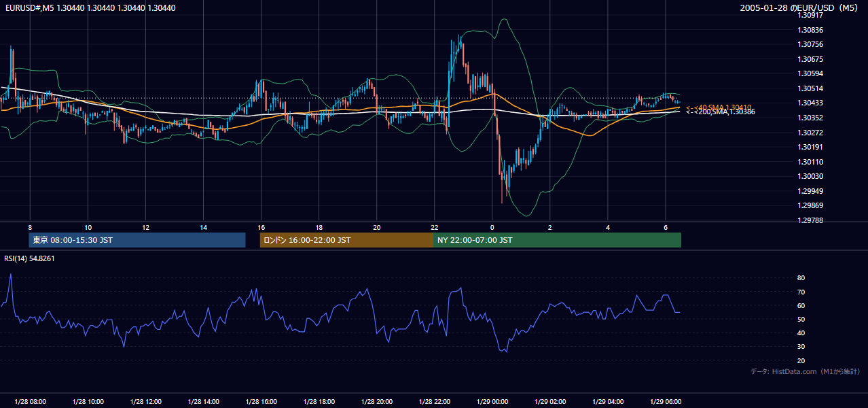
Task: Click price axis label 1.30433
Action: point(810,103)
